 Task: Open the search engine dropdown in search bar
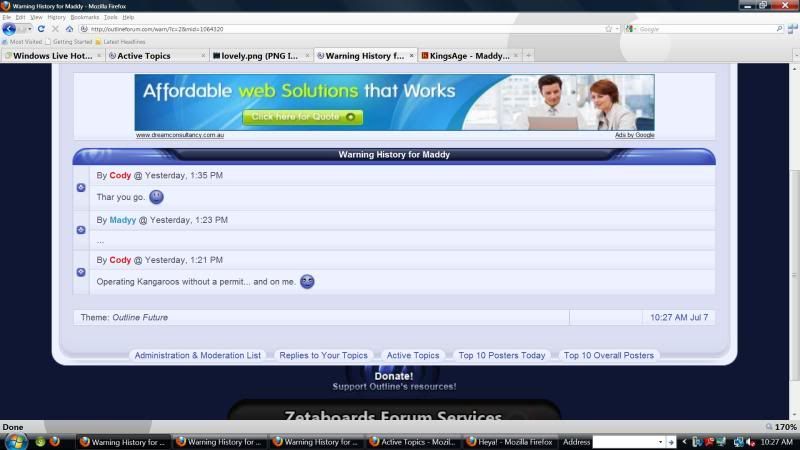tap(632, 29)
